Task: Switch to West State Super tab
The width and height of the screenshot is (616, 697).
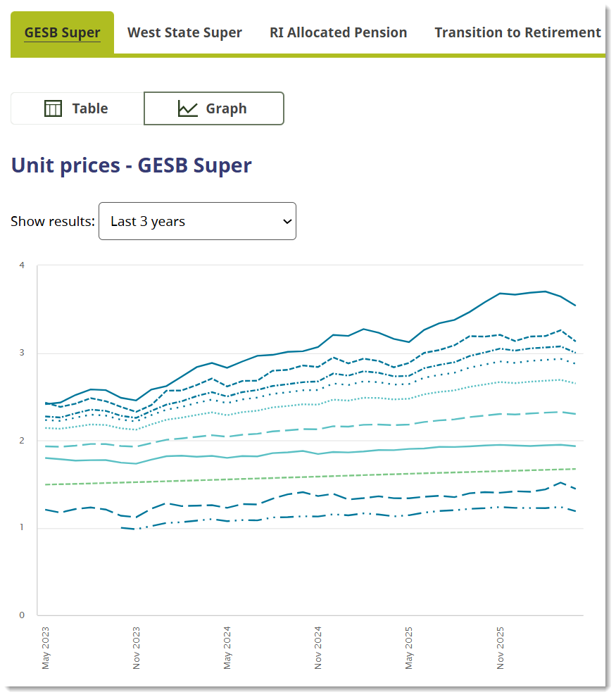Action: [x=184, y=33]
